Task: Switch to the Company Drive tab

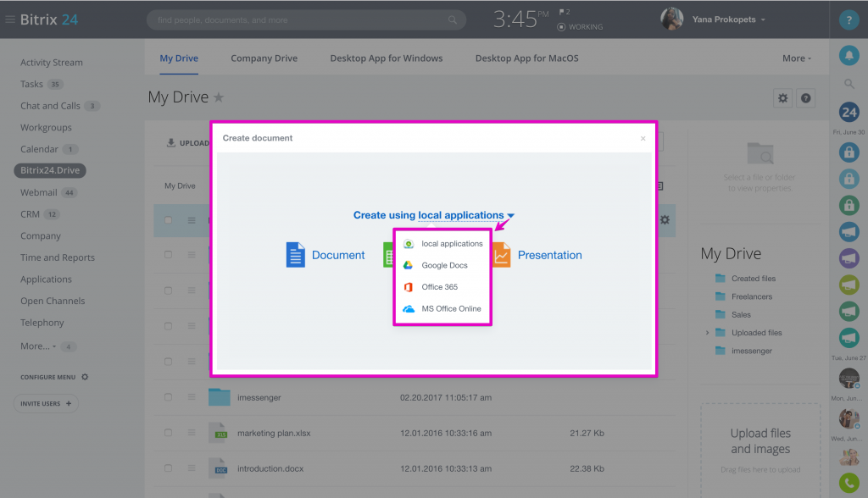Action: 264,58
